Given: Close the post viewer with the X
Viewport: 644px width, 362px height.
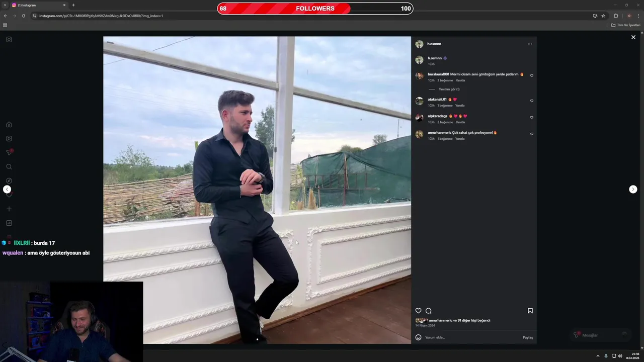Looking at the screenshot, I should pos(633,37).
